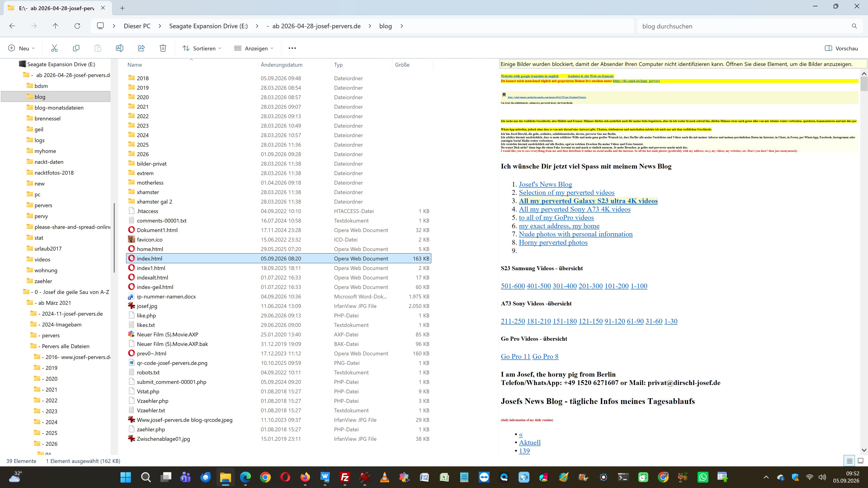Open the Anzeigen view dropdown
The height and width of the screenshot is (488, 868).
[254, 48]
